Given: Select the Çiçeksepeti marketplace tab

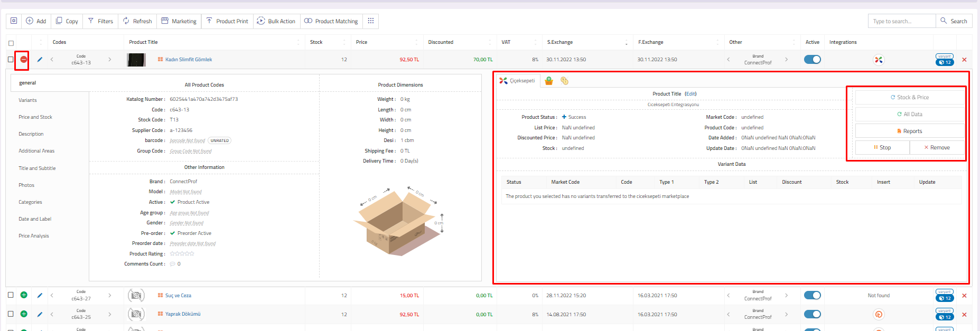Looking at the screenshot, I should pos(518,81).
